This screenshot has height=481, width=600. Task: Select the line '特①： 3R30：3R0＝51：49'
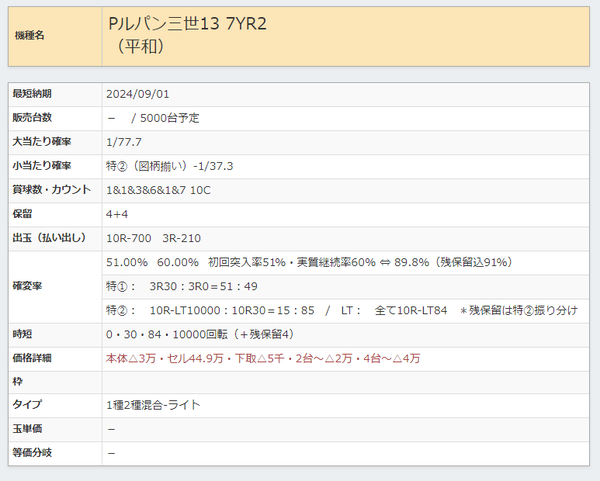pyautogui.click(x=182, y=287)
